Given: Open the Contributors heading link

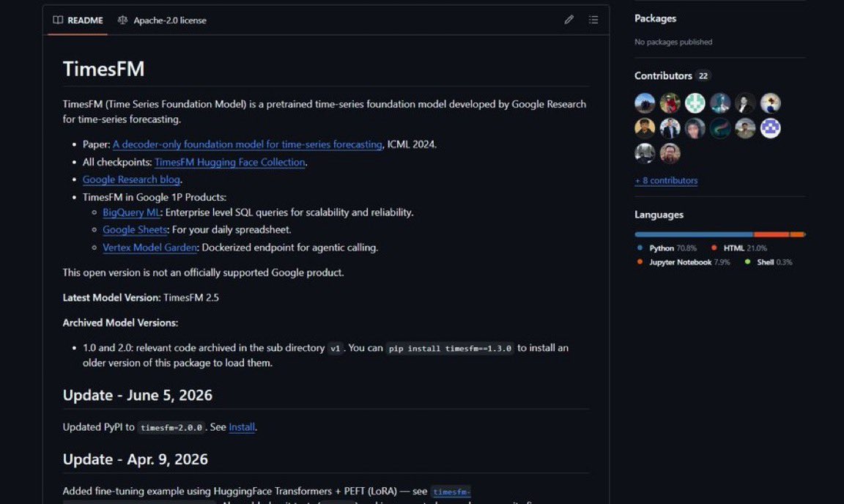Looking at the screenshot, I should [x=663, y=75].
